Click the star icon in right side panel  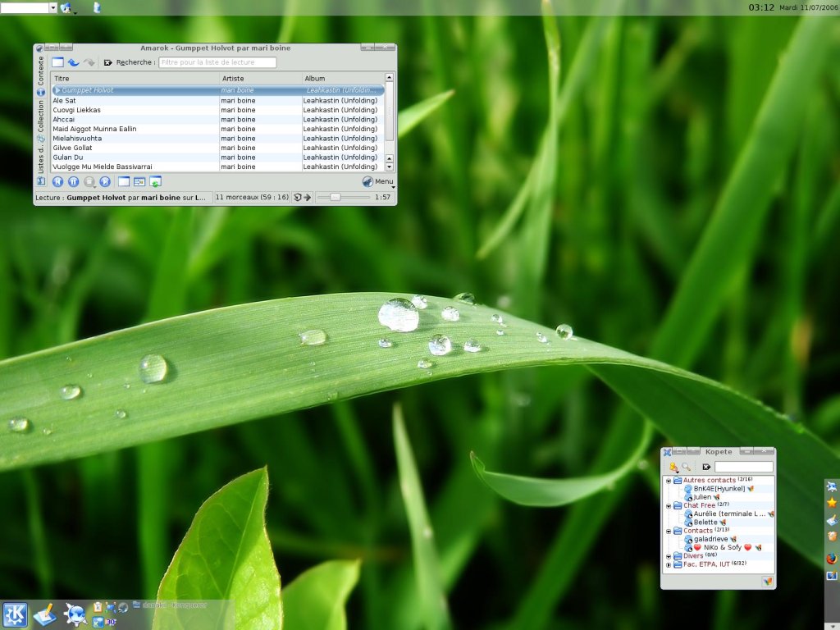point(832,503)
